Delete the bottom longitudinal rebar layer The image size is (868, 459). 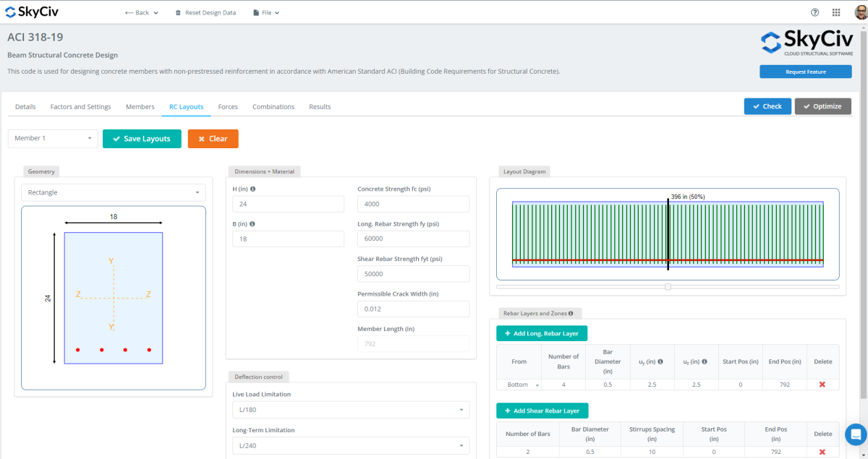pos(822,385)
